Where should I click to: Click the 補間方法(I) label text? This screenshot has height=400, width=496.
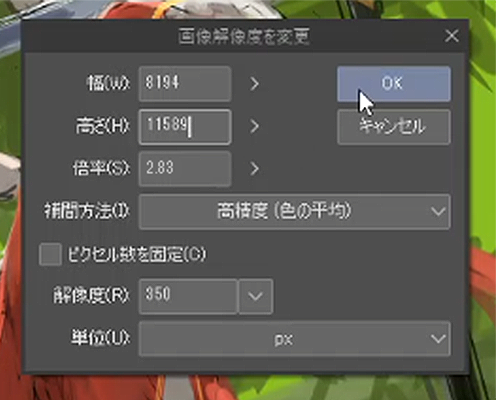[x=87, y=211]
